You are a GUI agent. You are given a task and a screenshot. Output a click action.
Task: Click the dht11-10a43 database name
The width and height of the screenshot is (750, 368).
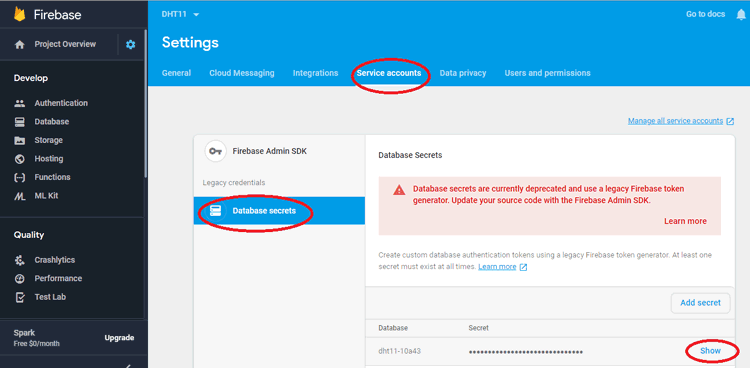pos(399,351)
